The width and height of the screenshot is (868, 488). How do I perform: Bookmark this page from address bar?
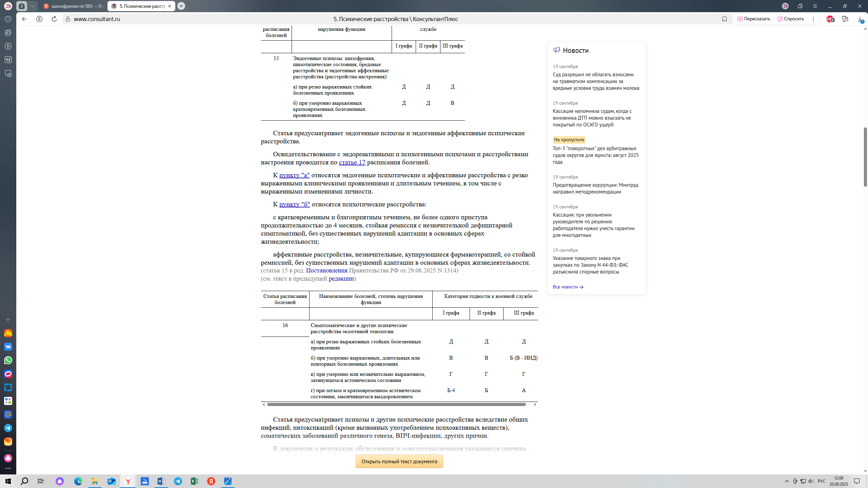(725, 19)
